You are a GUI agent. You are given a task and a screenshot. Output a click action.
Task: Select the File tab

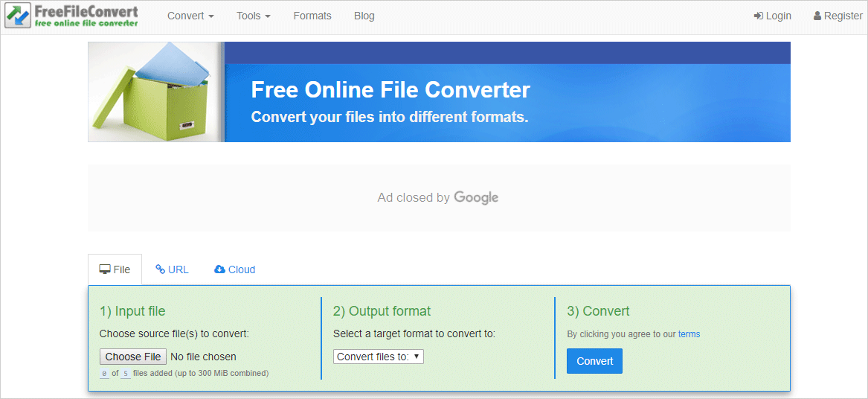tap(115, 269)
